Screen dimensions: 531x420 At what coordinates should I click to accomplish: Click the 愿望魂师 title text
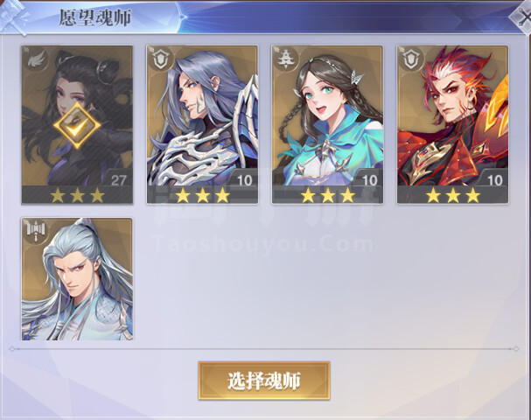pyautogui.click(x=95, y=17)
